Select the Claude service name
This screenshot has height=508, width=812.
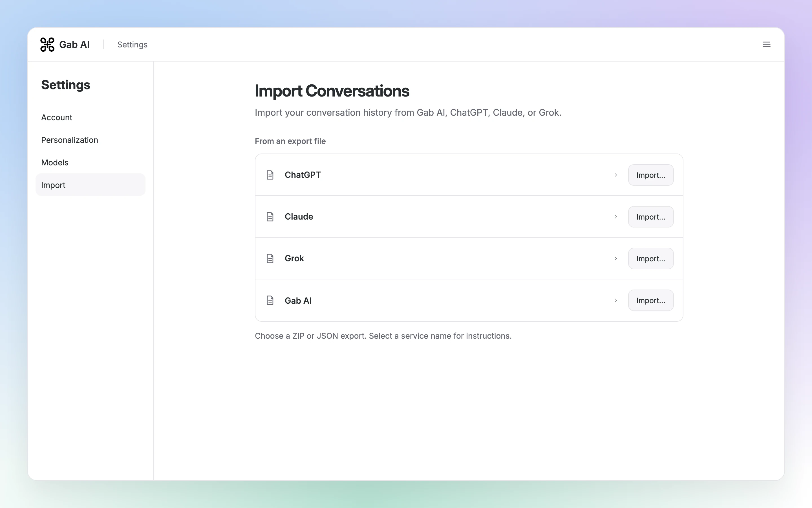(299, 217)
